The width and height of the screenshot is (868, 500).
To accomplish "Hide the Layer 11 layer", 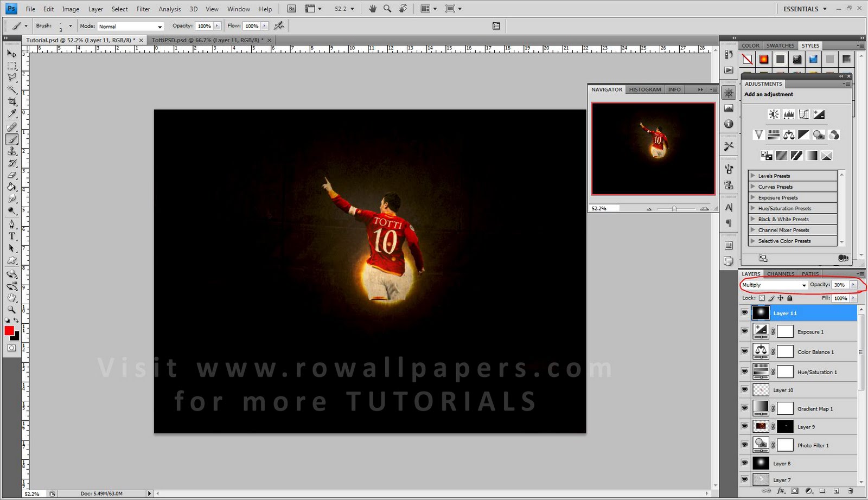I will point(744,313).
